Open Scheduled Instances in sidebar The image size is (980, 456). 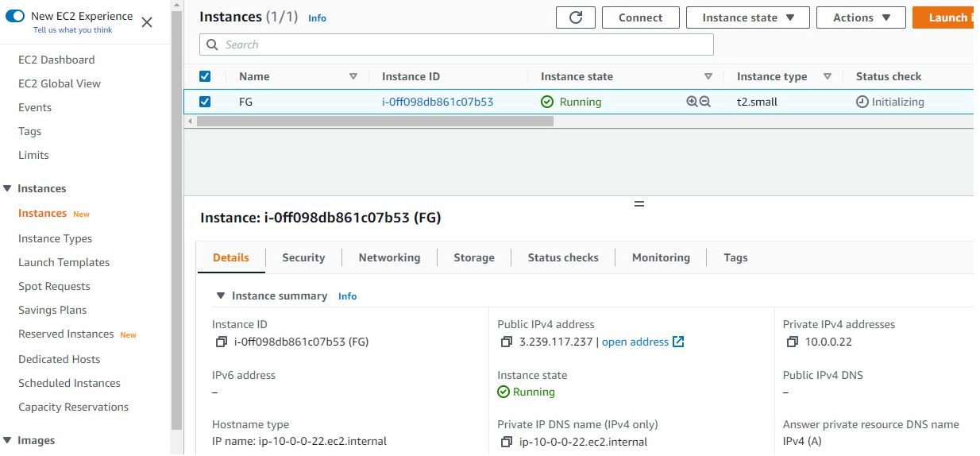70,383
